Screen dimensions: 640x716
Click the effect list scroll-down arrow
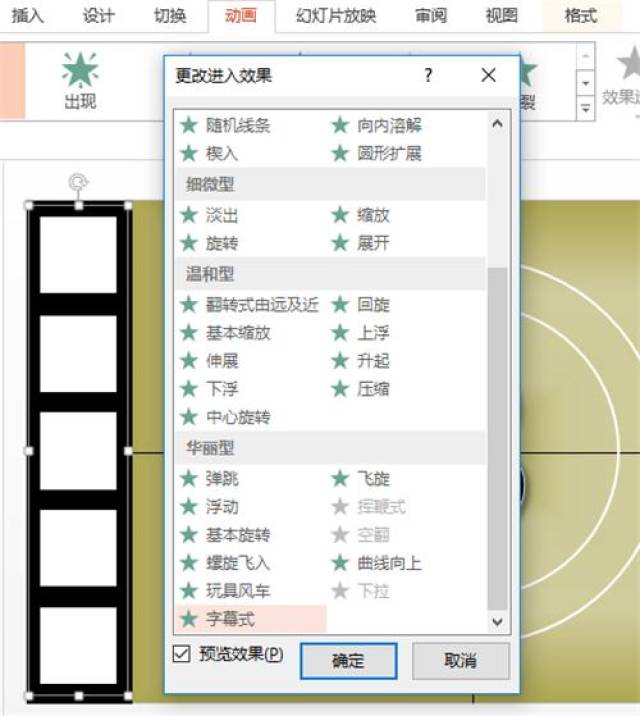[x=498, y=621]
